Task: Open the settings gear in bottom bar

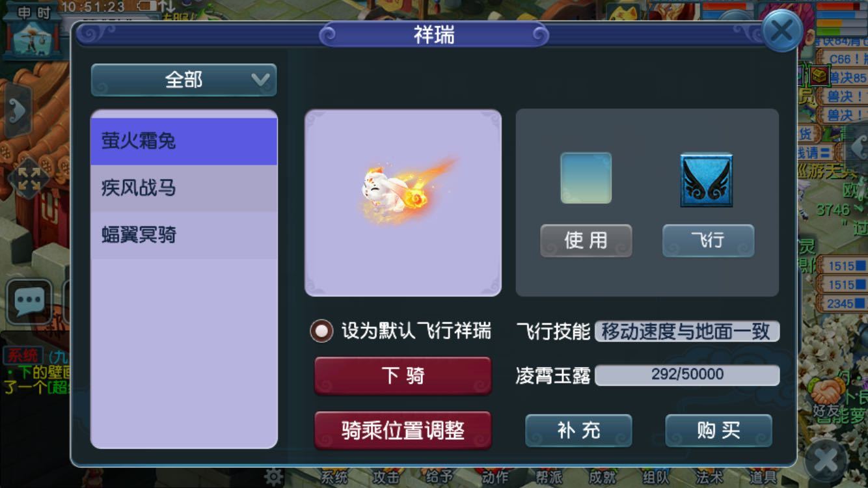Action: (x=273, y=477)
